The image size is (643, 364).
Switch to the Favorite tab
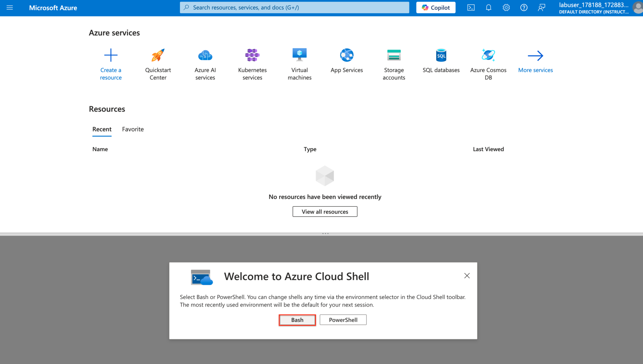[133, 129]
